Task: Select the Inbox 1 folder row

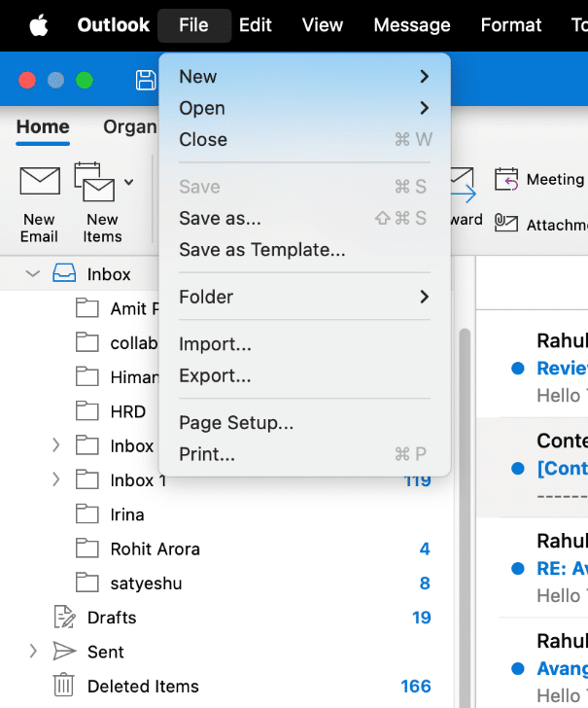Action: click(227, 480)
